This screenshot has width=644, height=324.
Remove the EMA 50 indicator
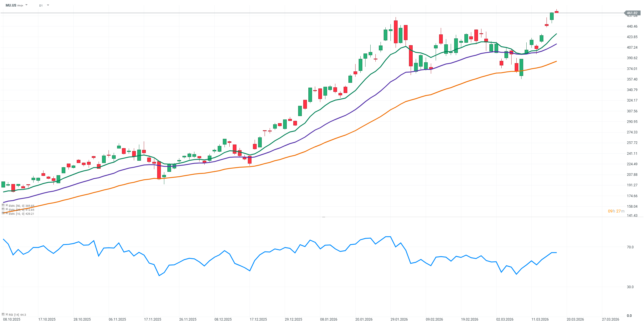(x=7, y=205)
